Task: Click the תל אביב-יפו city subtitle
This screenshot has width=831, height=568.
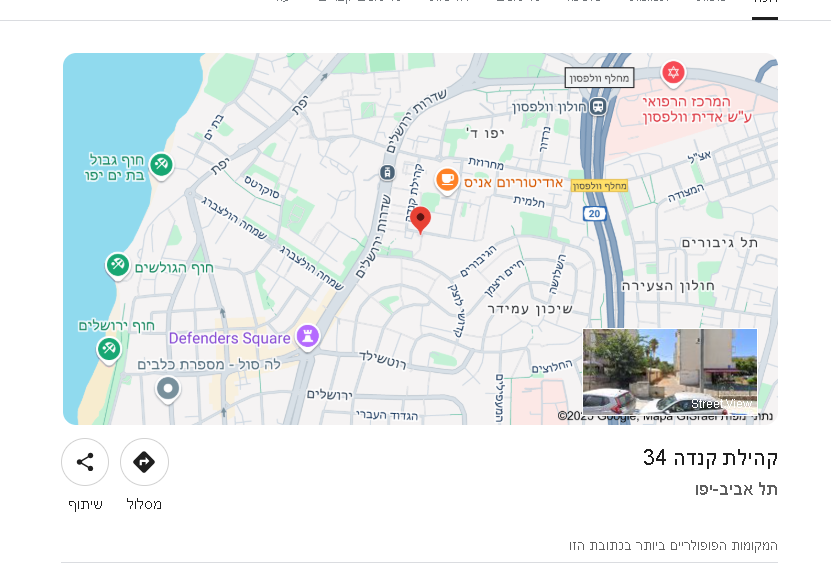Action: pyautogui.click(x=736, y=490)
